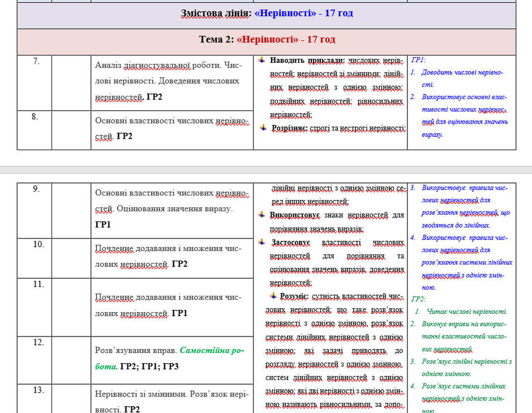Click row number 7. cell

35,83
